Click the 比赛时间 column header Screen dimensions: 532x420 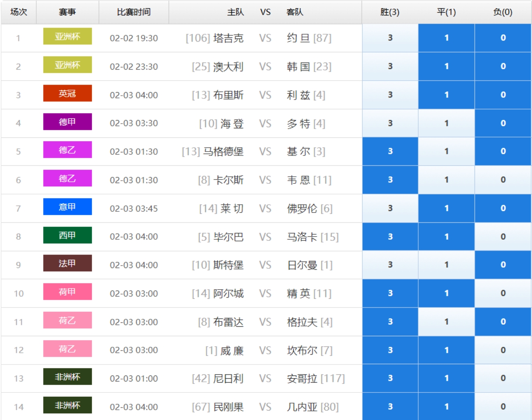point(134,12)
